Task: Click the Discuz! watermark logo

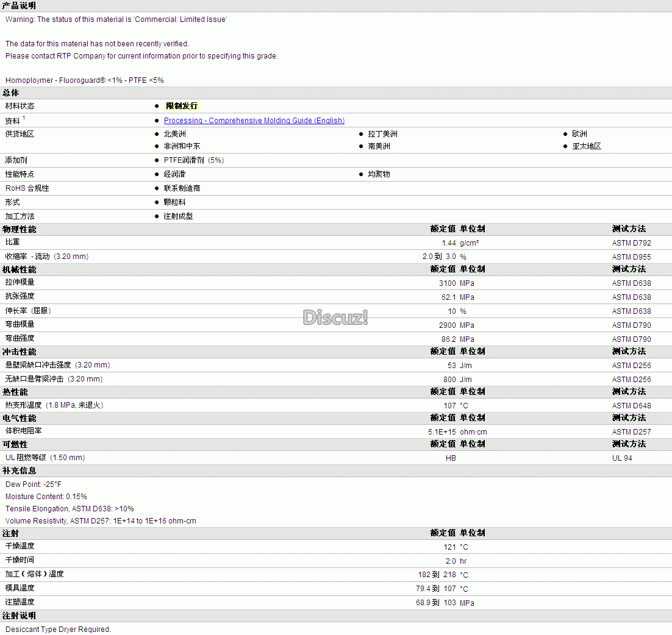Action: (335, 317)
